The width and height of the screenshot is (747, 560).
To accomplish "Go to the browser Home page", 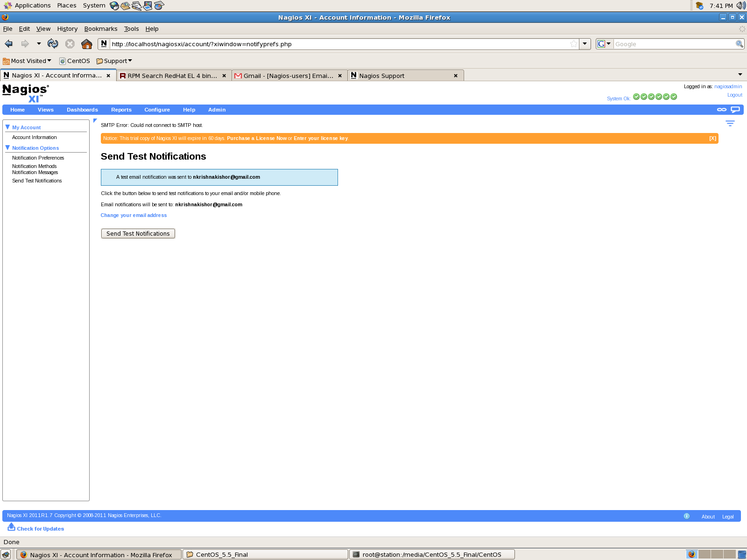I will click(x=87, y=44).
